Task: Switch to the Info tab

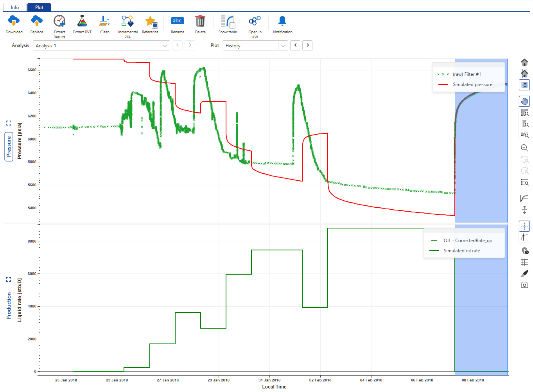Action: pyautogui.click(x=15, y=7)
